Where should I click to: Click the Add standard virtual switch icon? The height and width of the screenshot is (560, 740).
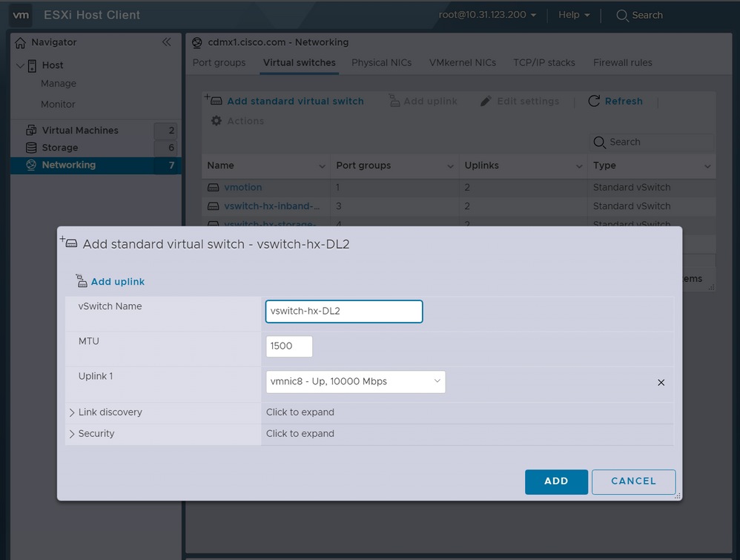[x=213, y=101]
